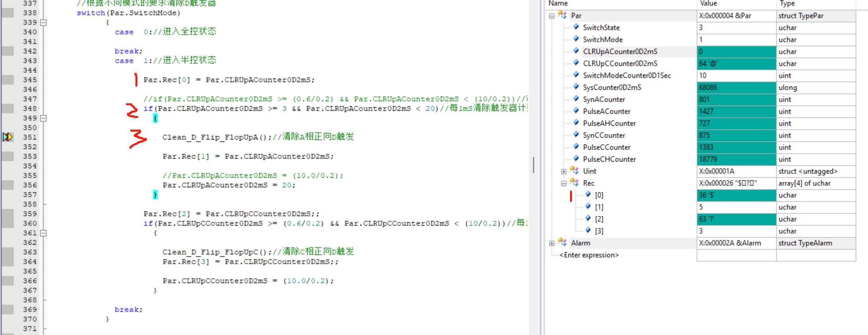
Task: Click the Rec [1] element icon
Action: [x=588, y=206]
